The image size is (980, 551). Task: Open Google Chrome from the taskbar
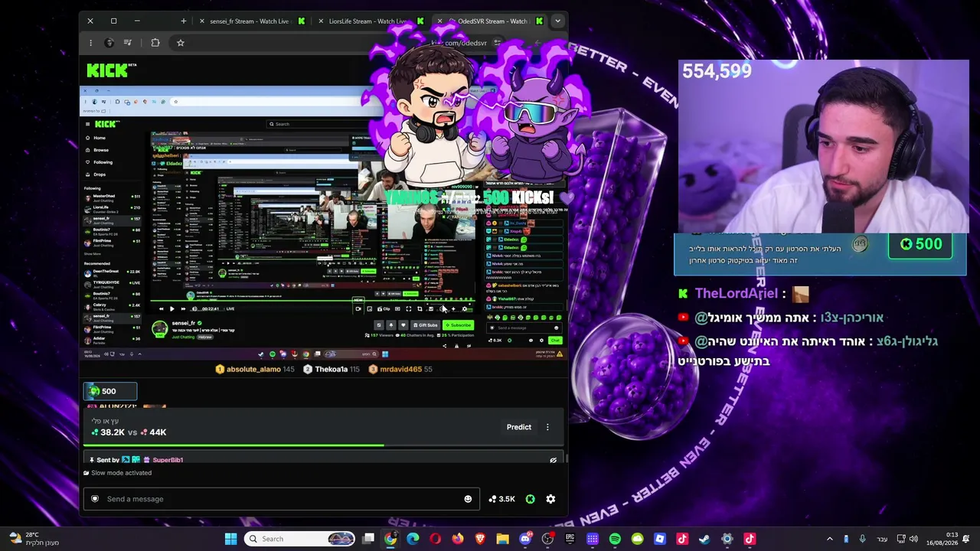click(390, 539)
